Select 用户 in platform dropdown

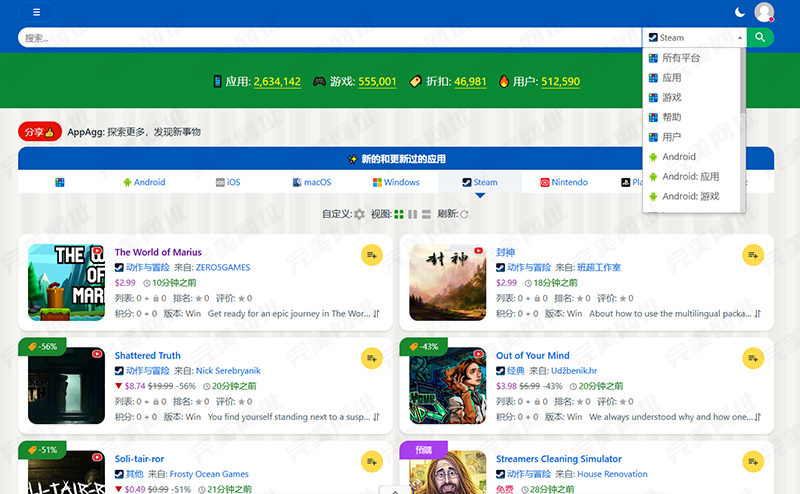click(x=691, y=137)
